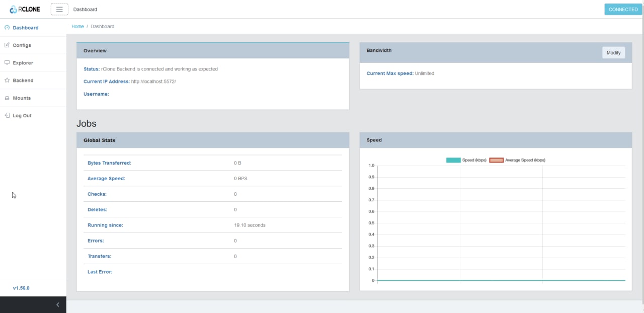The width and height of the screenshot is (644, 313).
Task: Toggle sidebar with the hamburger menu button
Action: (59, 9)
